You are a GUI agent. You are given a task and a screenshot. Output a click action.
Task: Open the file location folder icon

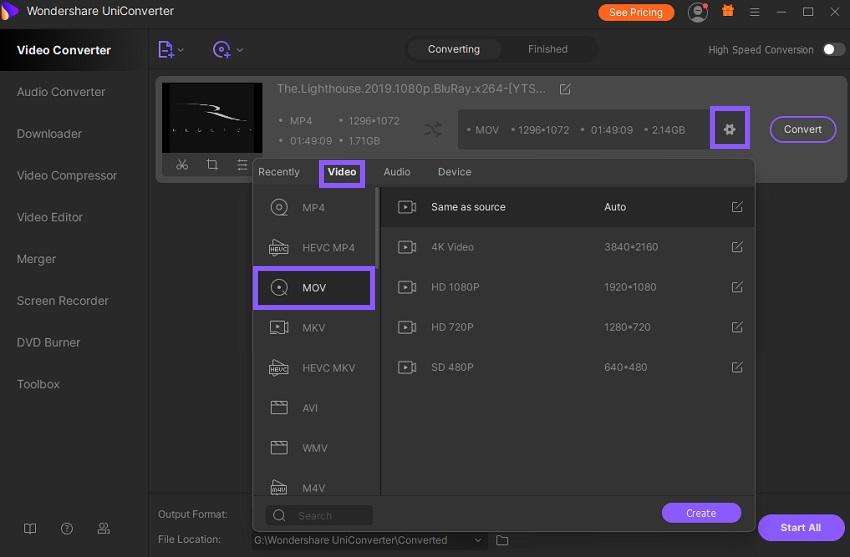point(502,540)
